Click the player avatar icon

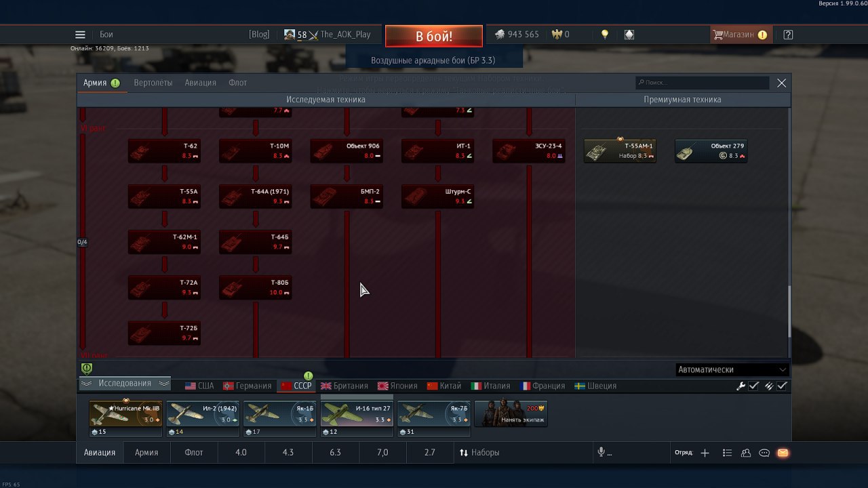[x=290, y=35]
